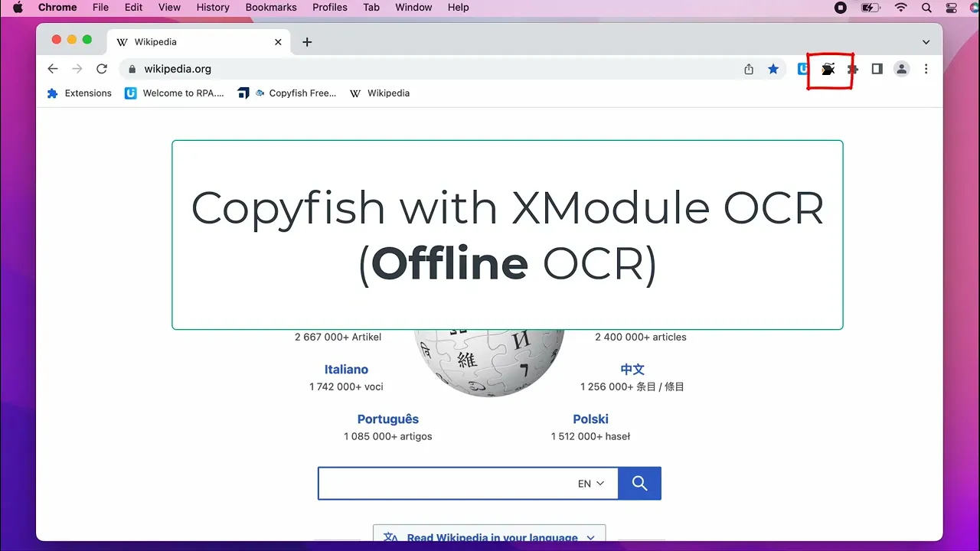The height and width of the screenshot is (551, 980).
Task: Open the Apple menu
Action: 18,8
